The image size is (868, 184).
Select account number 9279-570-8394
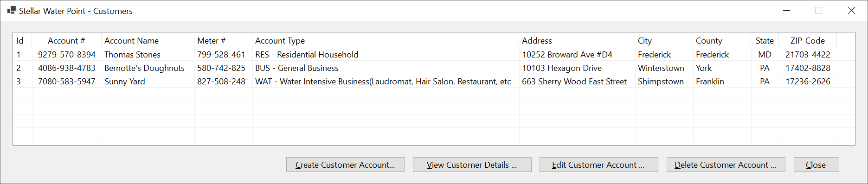click(x=67, y=55)
